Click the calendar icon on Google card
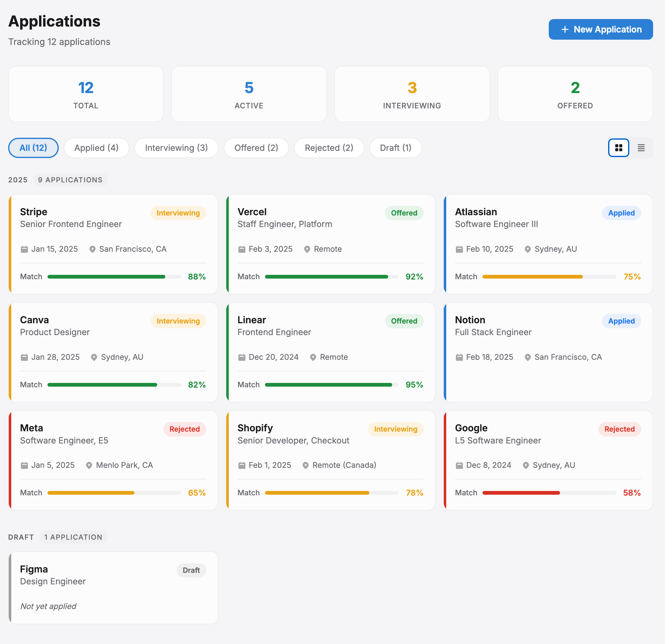 (x=459, y=465)
